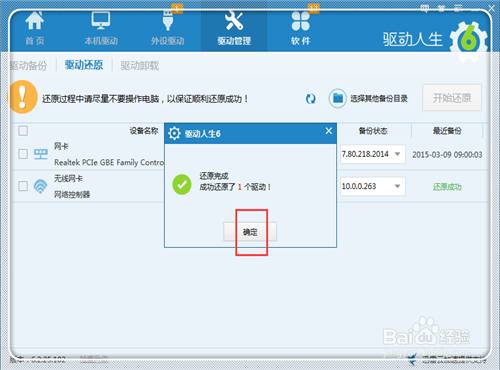Click the 还原成功 status text
The width and height of the screenshot is (500, 370).
pyautogui.click(x=447, y=187)
